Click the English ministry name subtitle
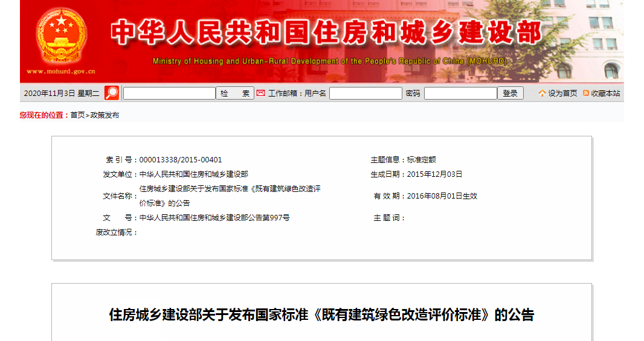This screenshot has height=341, width=644. pos(330,61)
